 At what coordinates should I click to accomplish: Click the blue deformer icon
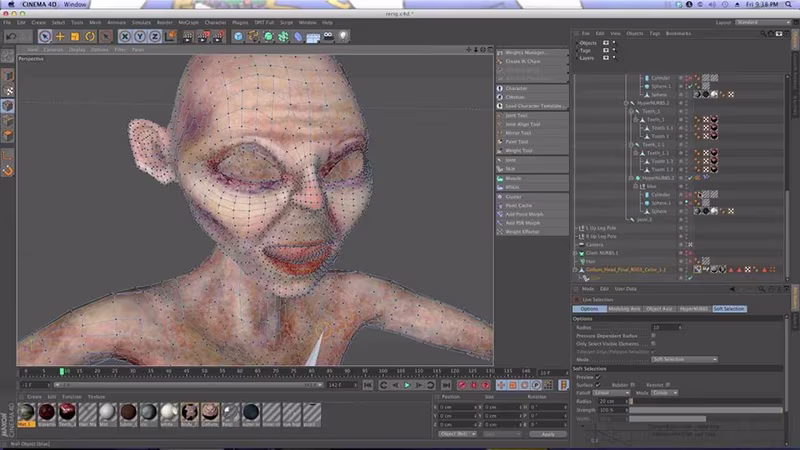(298, 36)
